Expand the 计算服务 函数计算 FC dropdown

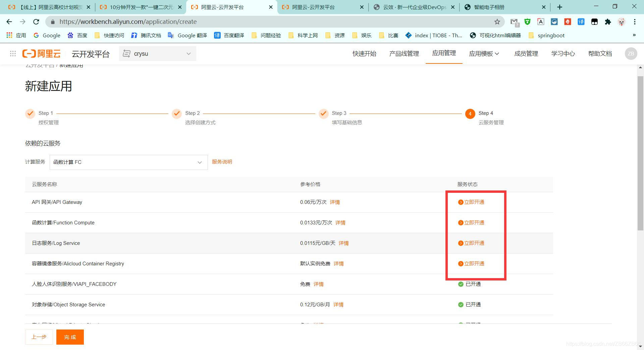coord(129,162)
